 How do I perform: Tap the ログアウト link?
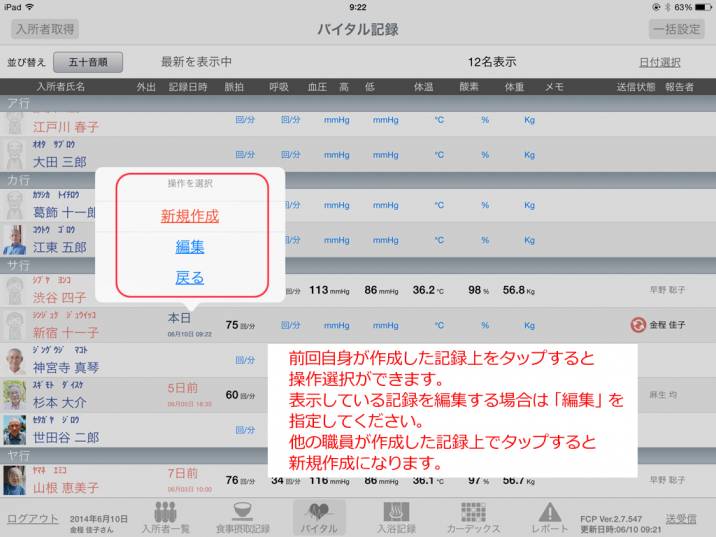[33, 519]
